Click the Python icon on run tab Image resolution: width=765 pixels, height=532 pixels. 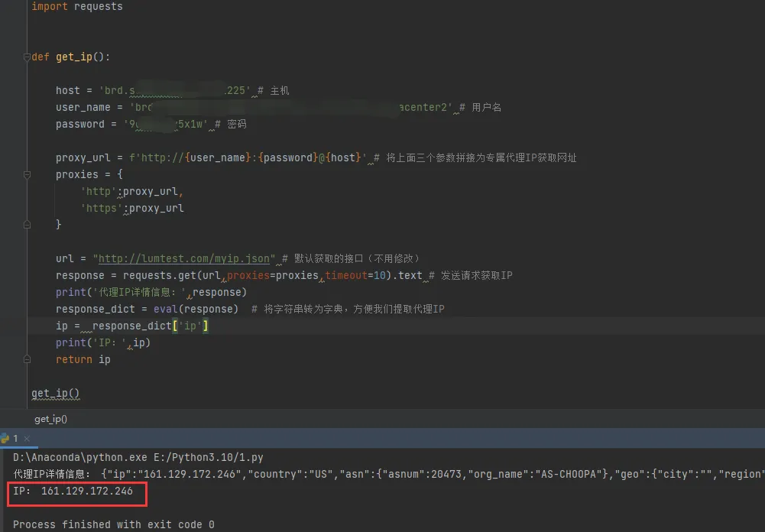point(5,438)
